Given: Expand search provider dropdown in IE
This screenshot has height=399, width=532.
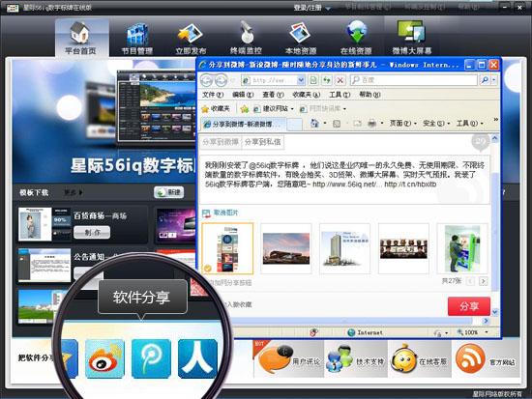Looking at the screenshot, I should (x=494, y=80).
